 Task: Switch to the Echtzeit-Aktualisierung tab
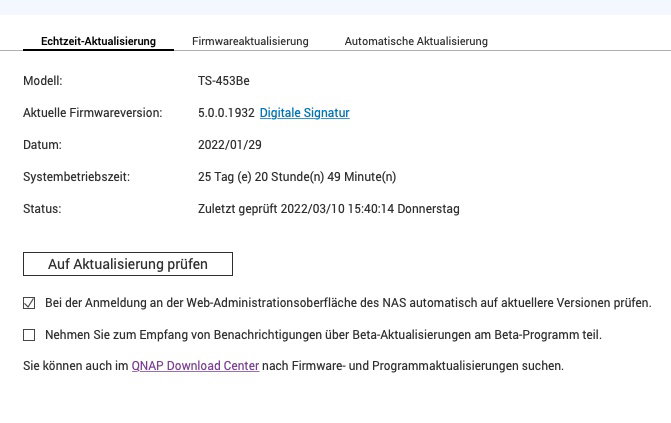pos(98,41)
